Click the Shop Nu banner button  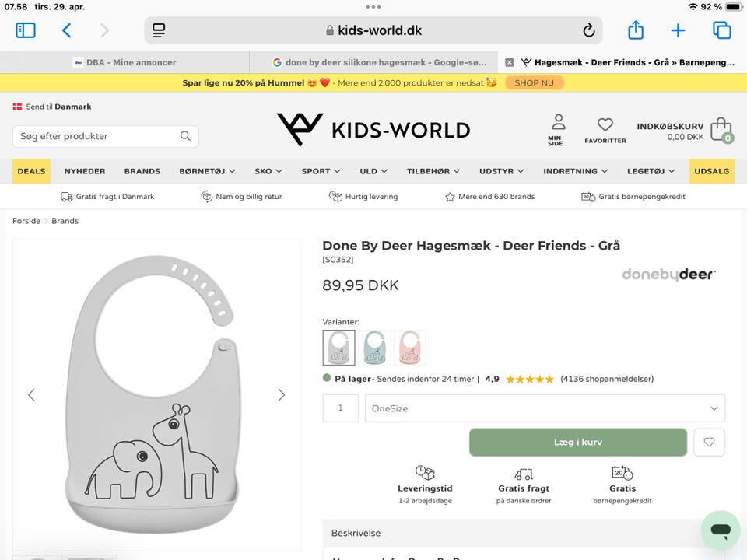tap(534, 82)
